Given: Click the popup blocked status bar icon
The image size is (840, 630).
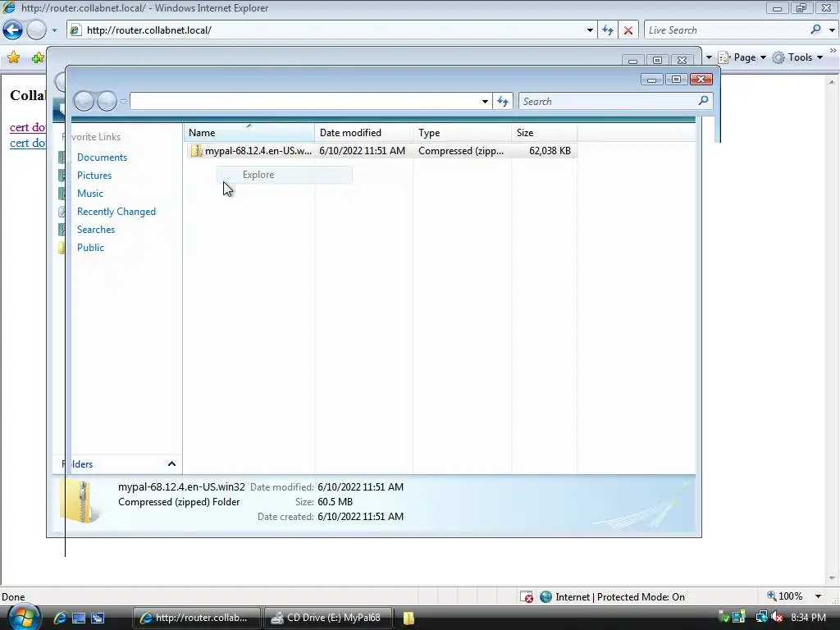Looking at the screenshot, I should [x=527, y=597].
